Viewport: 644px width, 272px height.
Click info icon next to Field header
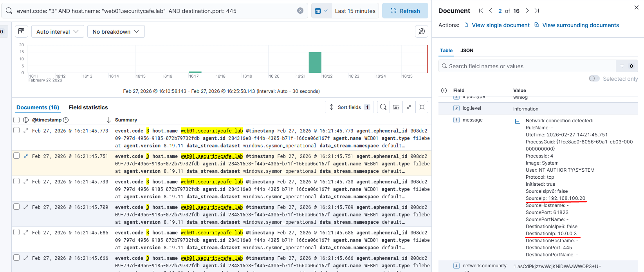click(x=444, y=90)
